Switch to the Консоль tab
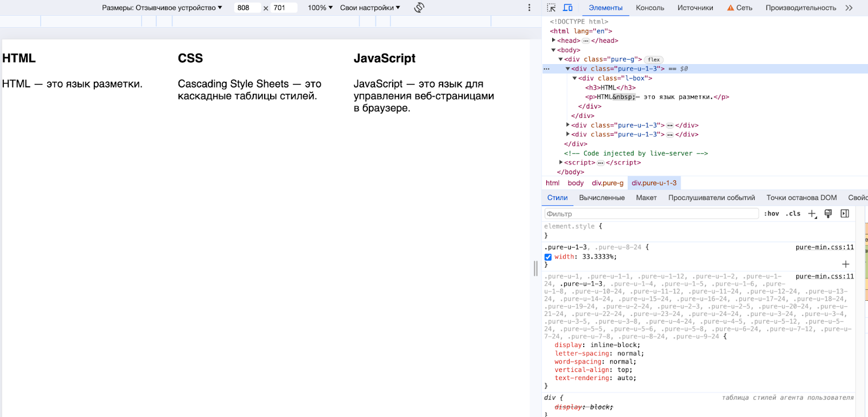 [x=650, y=8]
